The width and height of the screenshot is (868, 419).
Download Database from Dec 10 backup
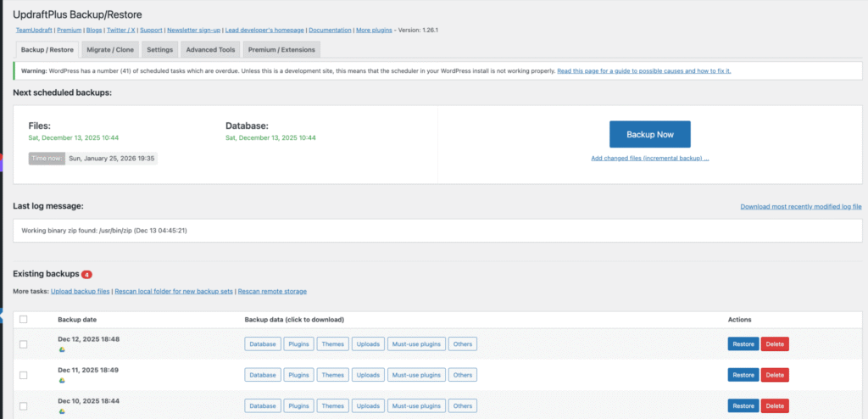[263, 406]
